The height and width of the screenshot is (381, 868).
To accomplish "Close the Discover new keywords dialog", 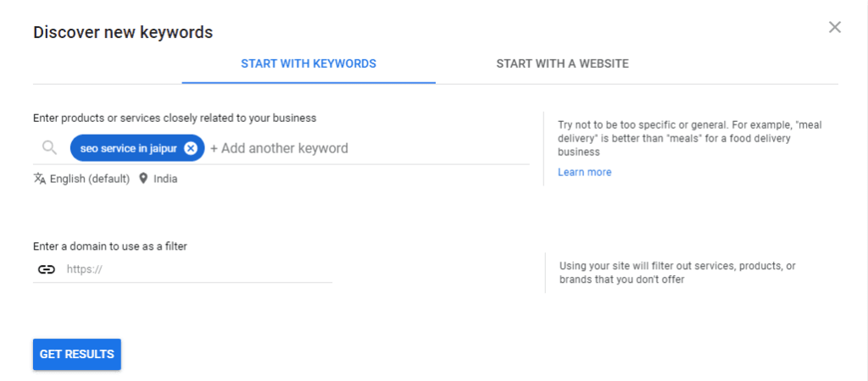I will [x=835, y=27].
